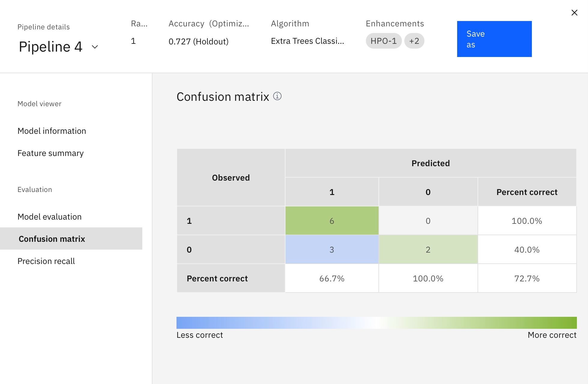Click the 72.7% overall percent correct cell
This screenshot has width=588, height=384.
pos(527,278)
